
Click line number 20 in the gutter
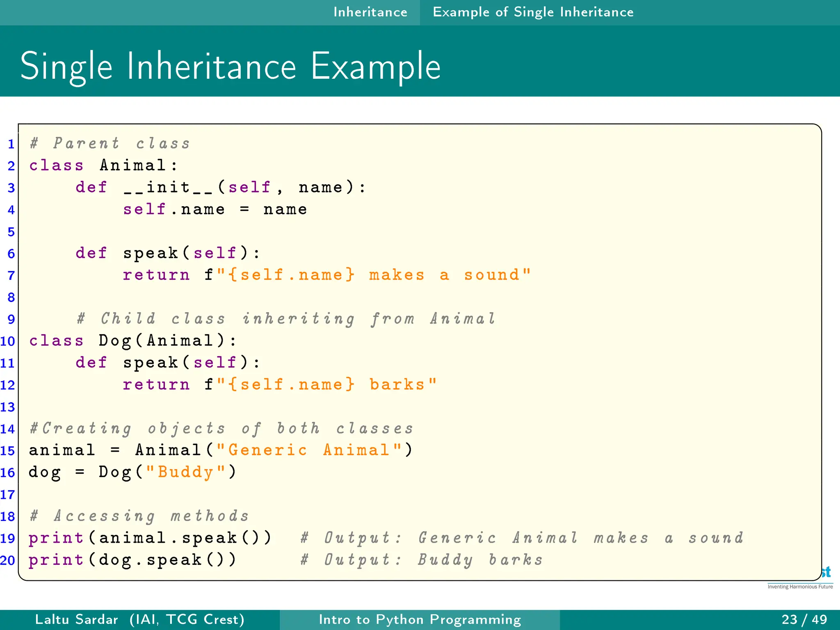pos(8,560)
